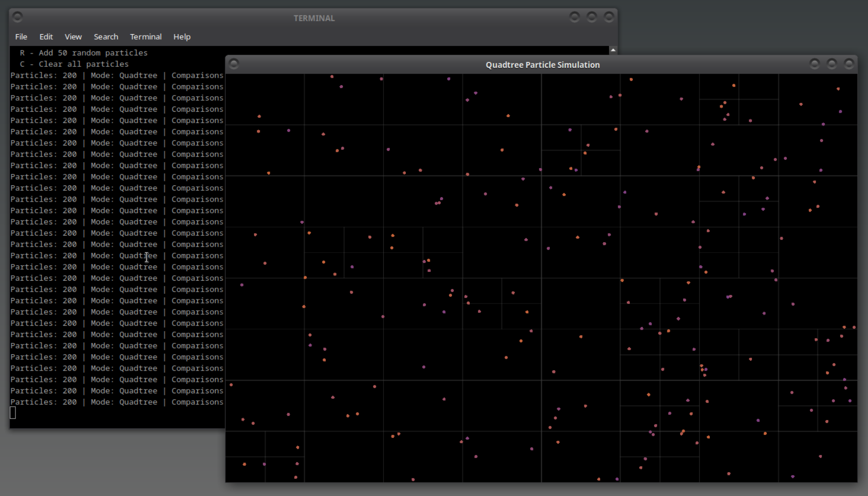Open the Search menu
868x496 pixels.
(106, 37)
